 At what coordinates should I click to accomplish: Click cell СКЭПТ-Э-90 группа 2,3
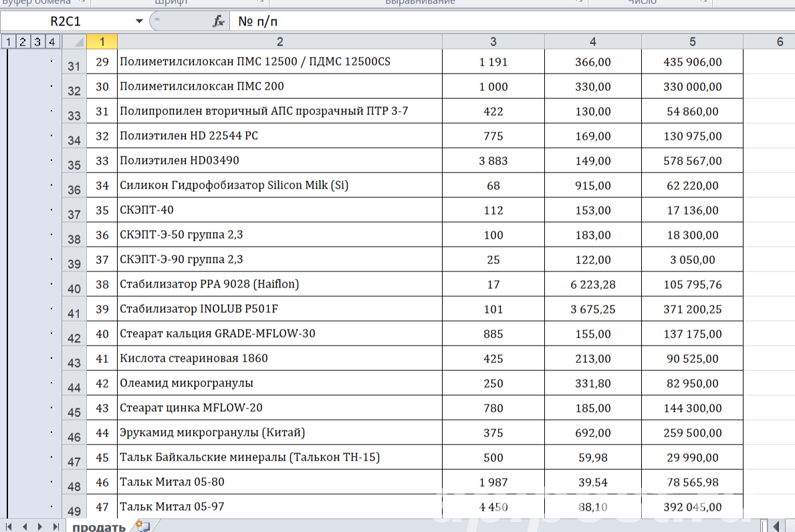[280, 259]
